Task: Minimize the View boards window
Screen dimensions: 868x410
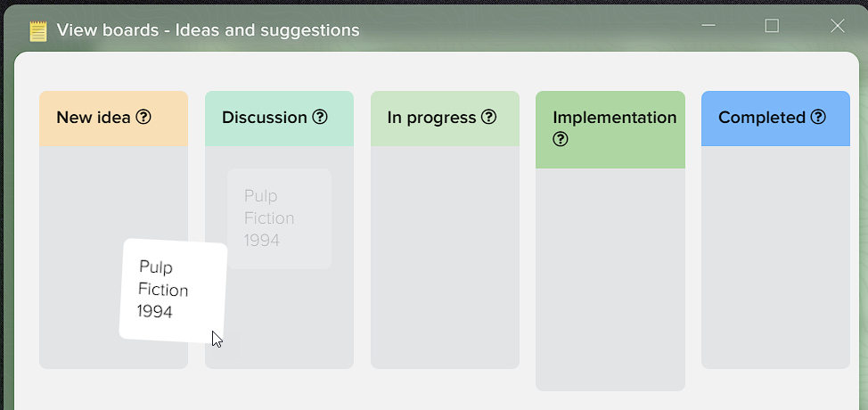Action: pos(708,26)
